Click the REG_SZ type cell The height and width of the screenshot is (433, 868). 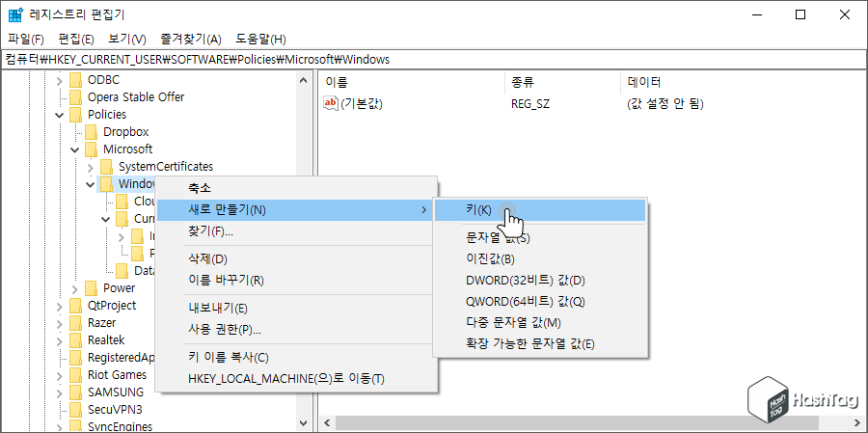point(530,103)
